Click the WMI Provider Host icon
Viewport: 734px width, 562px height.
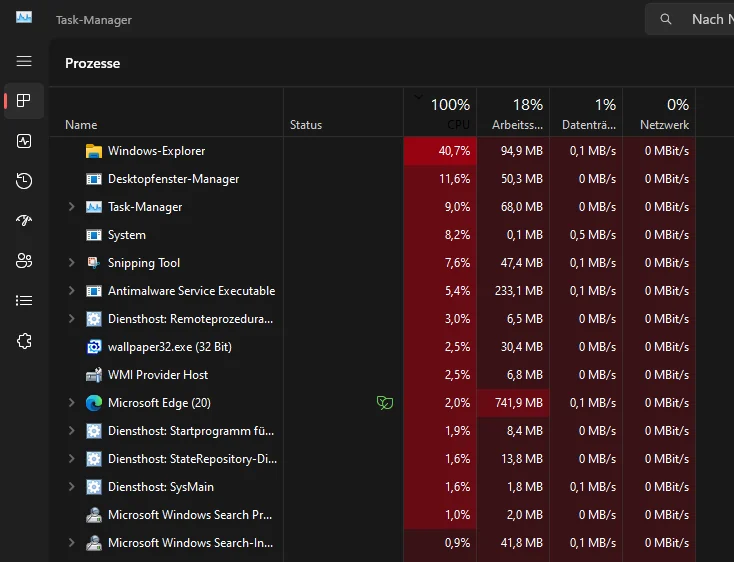click(94, 375)
